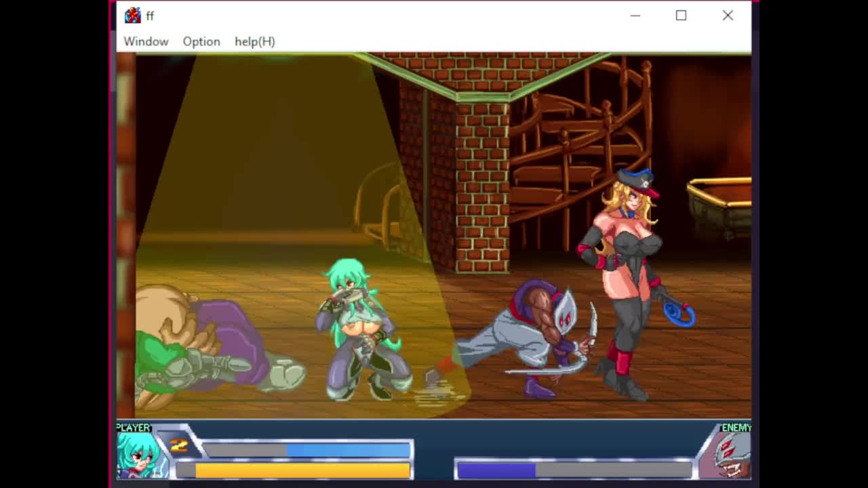Viewport: 868px width, 488px height.
Task: Open the Window menu
Action: click(146, 41)
